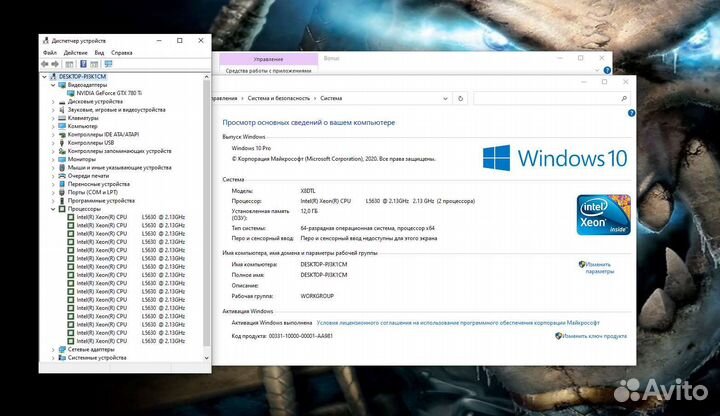
Task: Click the Device Manager vertical scrollbar thumb
Action: (x=206, y=214)
